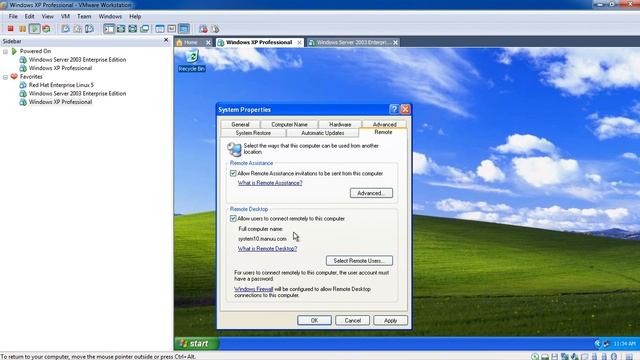Click the Advanced... button under Remote Assistance
Screen dimensions: 640x360
coord(371,193)
